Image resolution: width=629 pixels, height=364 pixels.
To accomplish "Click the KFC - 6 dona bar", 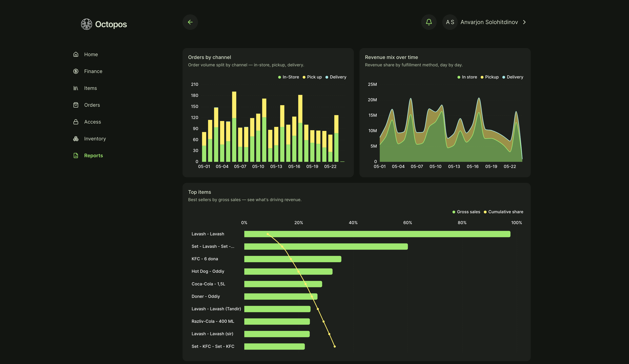I will pyautogui.click(x=293, y=259).
